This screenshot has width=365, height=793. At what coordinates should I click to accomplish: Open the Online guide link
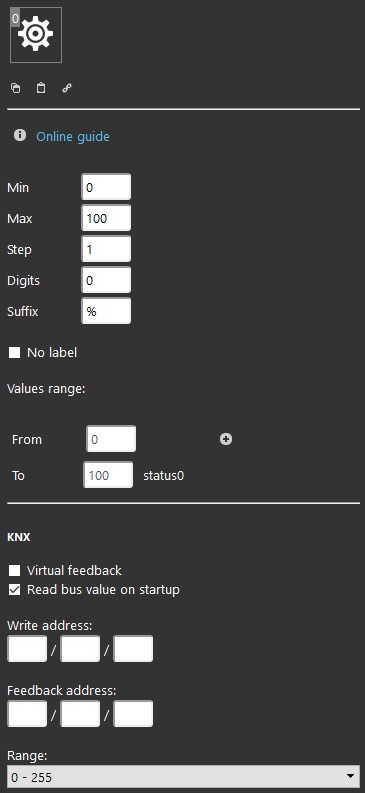tap(73, 137)
